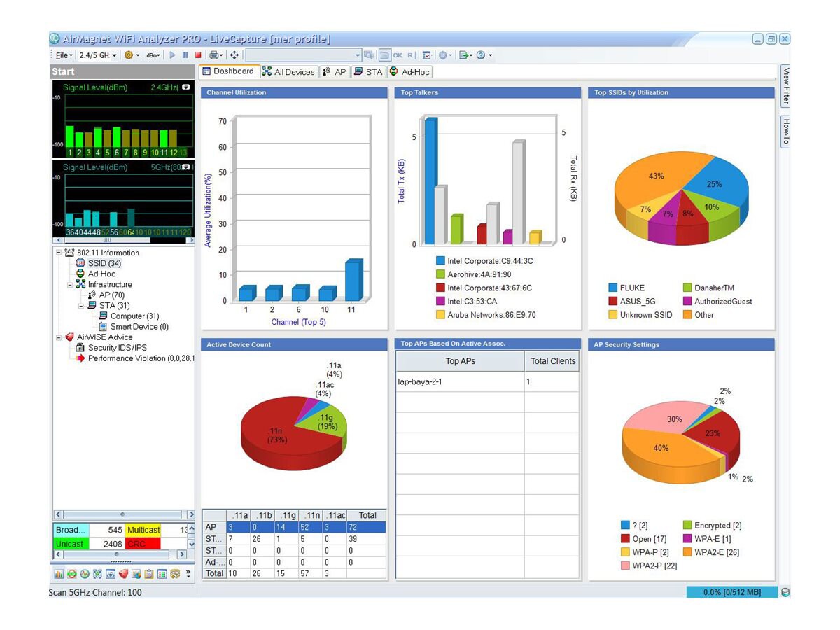Switch to the Dashboard tab
840x630 pixels.
[229, 71]
